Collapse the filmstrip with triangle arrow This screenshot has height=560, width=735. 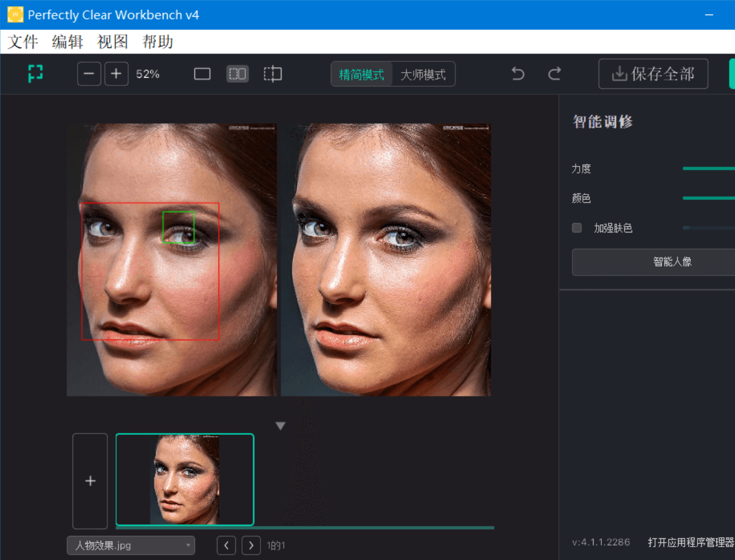pyautogui.click(x=281, y=426)
